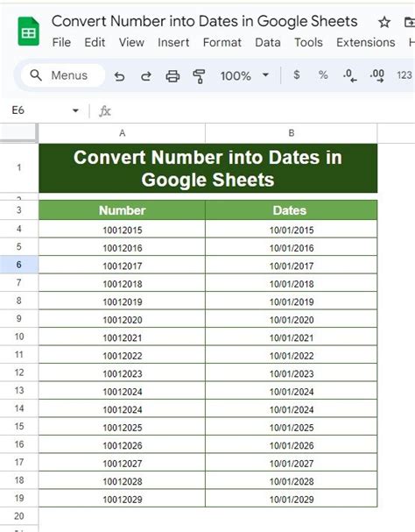Open Google Sheets home logo
415x532 pixels.
coord(29,32)
